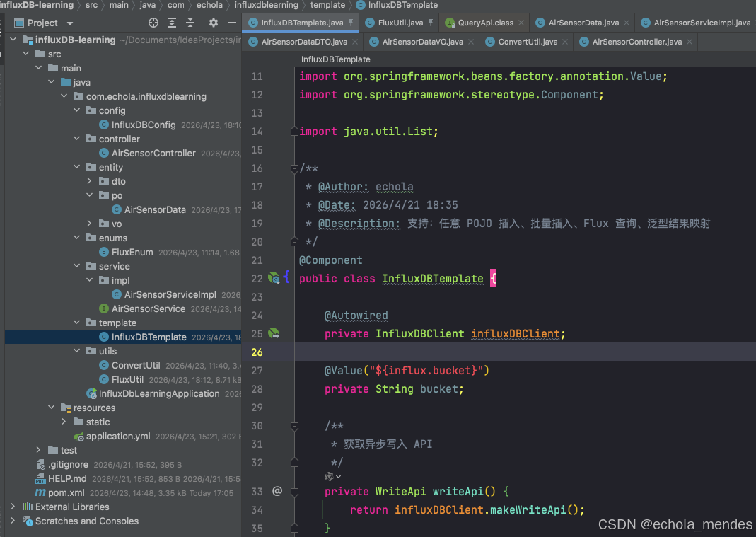
Task: Open the AirSensorDataVO.java tab
Action: [422, 42]
